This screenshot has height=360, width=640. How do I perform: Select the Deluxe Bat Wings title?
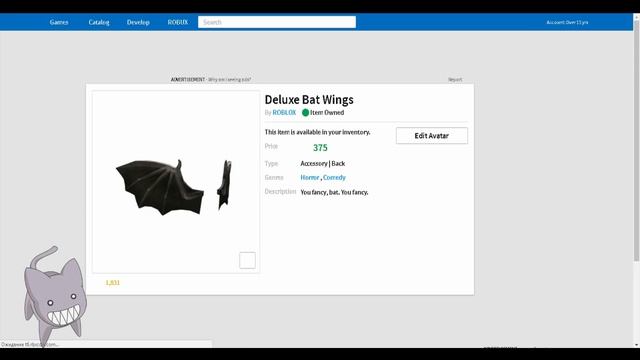pos(309,100)
